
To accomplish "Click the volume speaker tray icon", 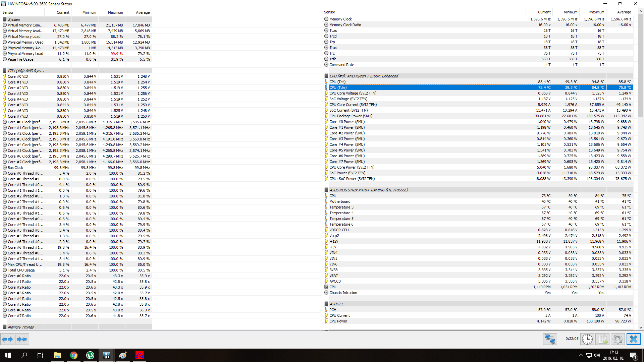I will pyautogui.click(x=597, y=355).
